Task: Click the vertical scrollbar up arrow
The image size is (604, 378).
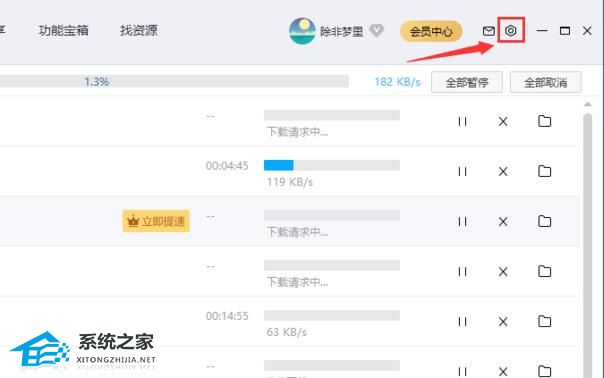Action: [587, 104]
